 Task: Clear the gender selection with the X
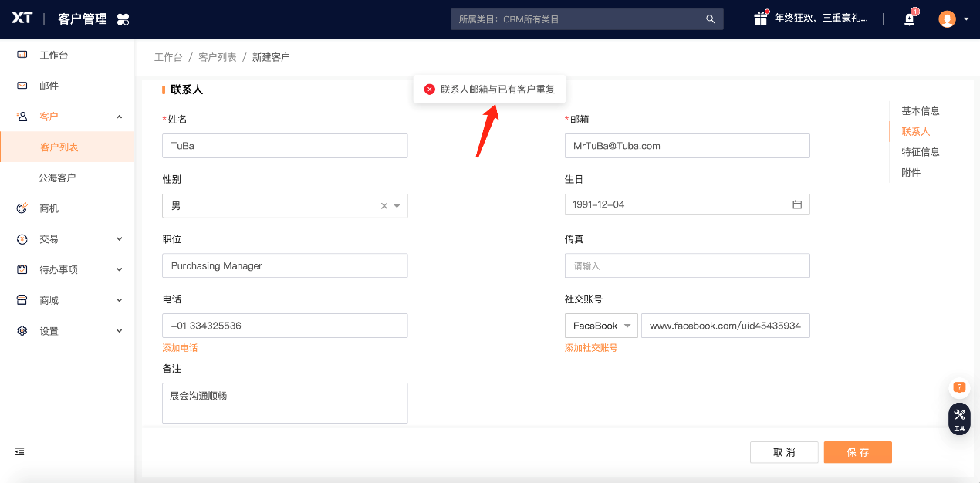pos(384,206)
